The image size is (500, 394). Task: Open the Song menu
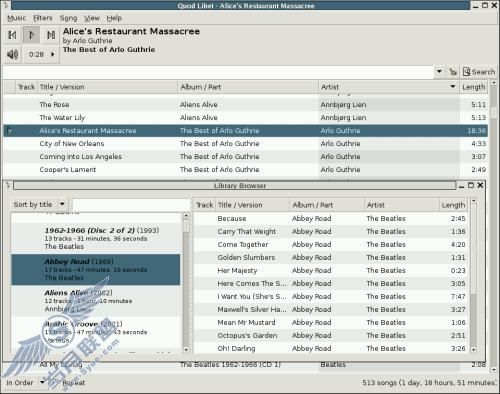click(68, 18)
